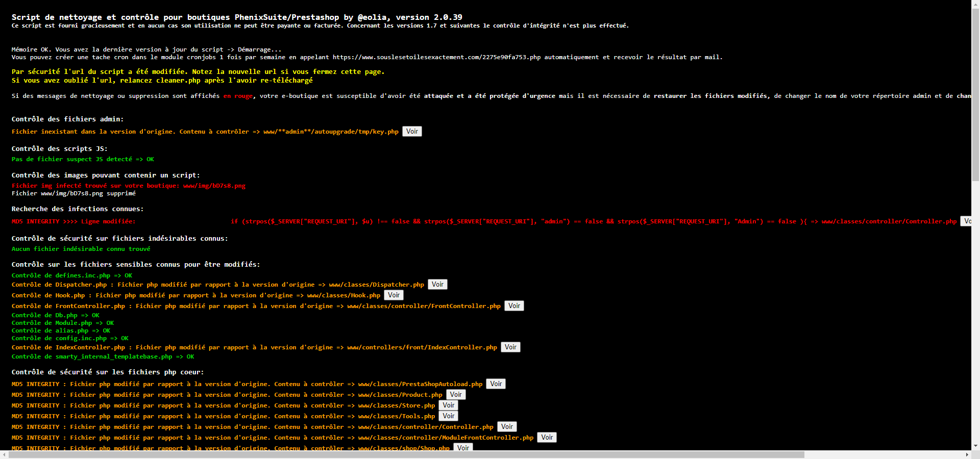Click partially visible Voir for modified line
Screen dimensions: 980x459
pyautogui.click(x=966, y=221)
